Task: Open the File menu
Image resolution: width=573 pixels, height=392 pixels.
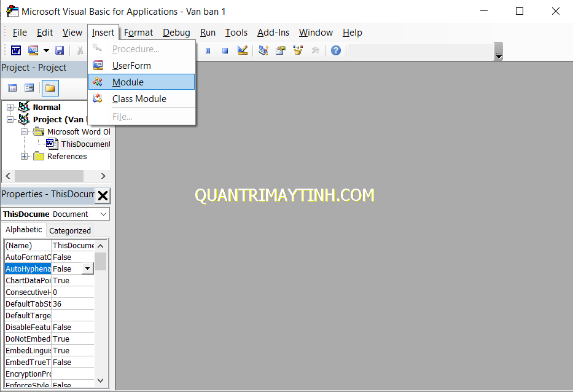Action: pos(20,33)
